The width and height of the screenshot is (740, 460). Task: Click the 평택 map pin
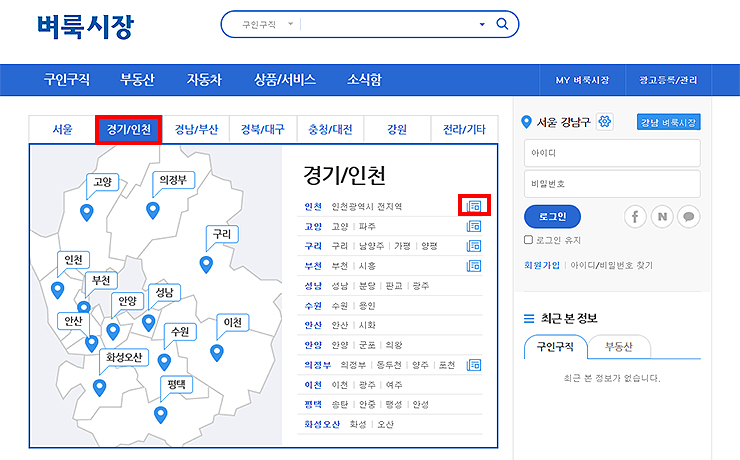(161, 415)
